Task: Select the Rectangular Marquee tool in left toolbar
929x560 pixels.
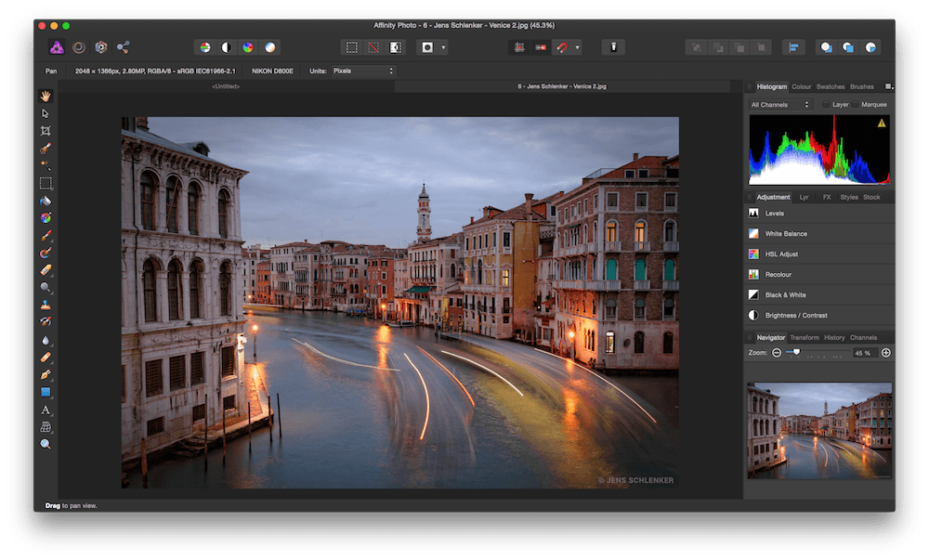Action: pyautogui.click(x=46, y=183)
